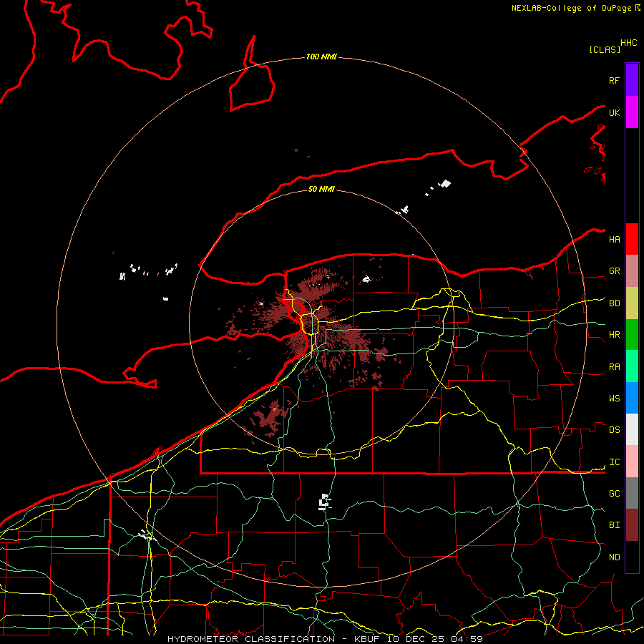Click the RA legend label
The width and height of the screenshot is (644, 644).
(614, 367)
